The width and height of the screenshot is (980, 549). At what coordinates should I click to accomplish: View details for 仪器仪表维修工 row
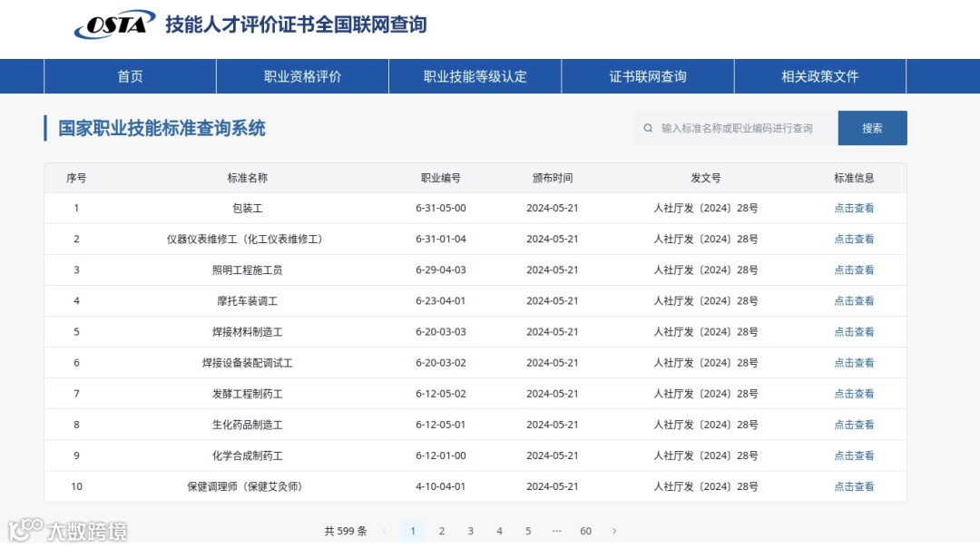click(854, 239)
